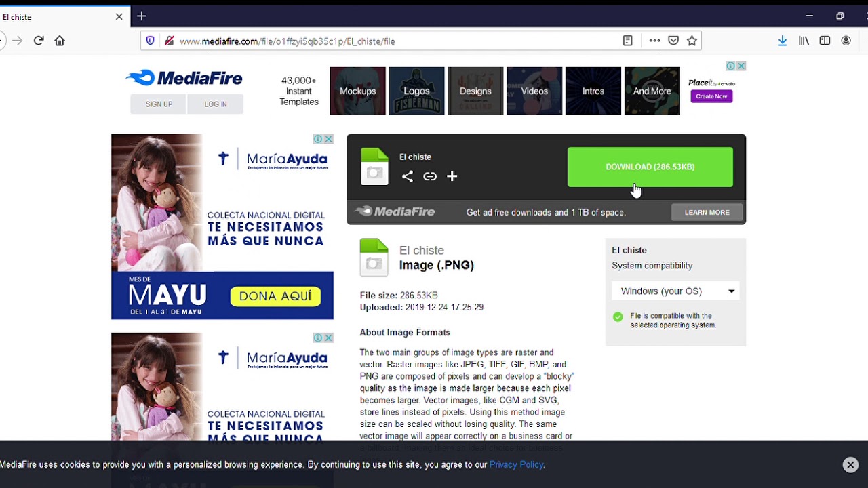The width and height of the screenshot is (868, 488).
Task: Bookmark this page with star icon
Action: pyautogui.click(x=692, y=41)
